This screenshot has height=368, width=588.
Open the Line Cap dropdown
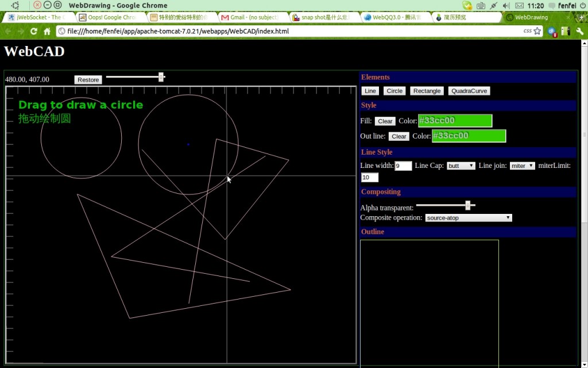[x=461, y=166]
